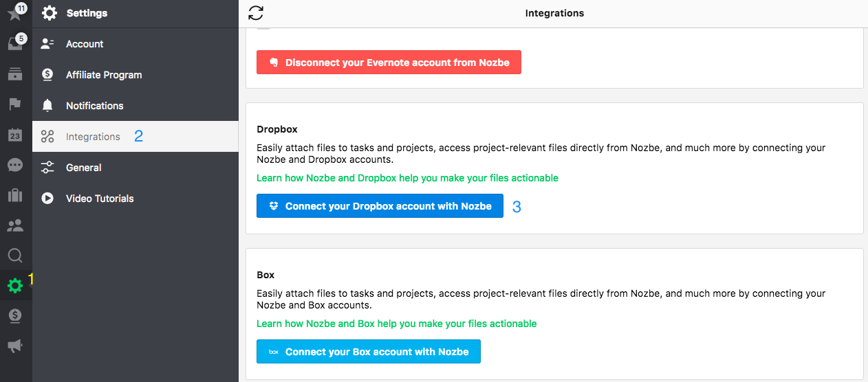Screen dimensions: 868x382
Task: Open the Templates briefcase icon
Action: pyautogui.click(x=14, y=196)
